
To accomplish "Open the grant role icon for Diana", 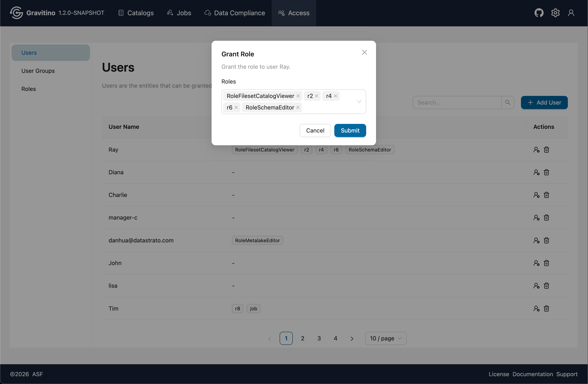I will pos(536,172).
